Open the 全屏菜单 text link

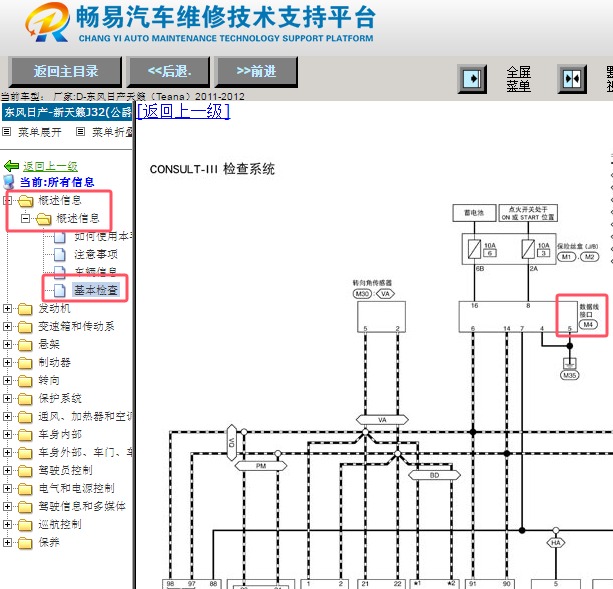pyautogui.click(x=518, y=79)
